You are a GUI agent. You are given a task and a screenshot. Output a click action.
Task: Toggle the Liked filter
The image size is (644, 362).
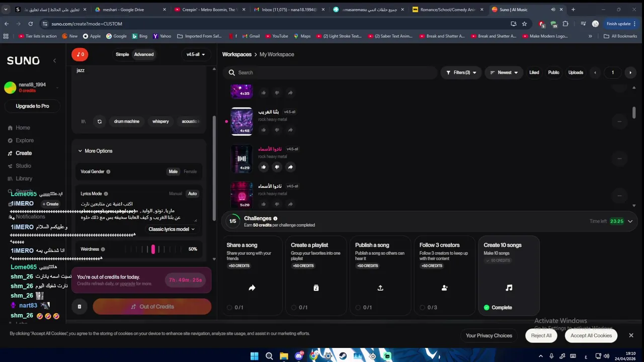[534, 72]
